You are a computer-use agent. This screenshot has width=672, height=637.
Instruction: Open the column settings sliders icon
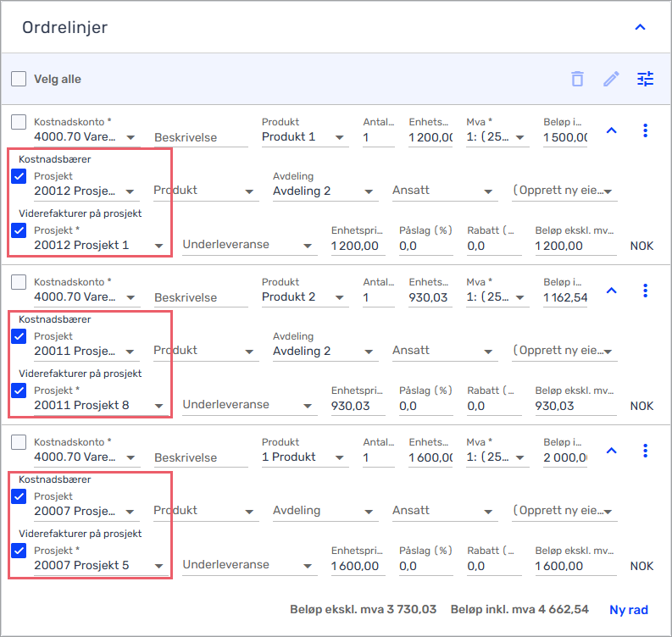(645, 79)
